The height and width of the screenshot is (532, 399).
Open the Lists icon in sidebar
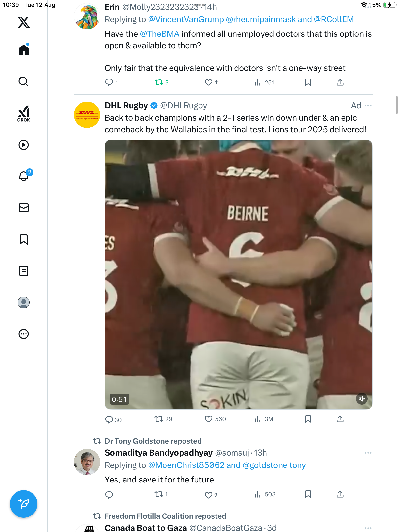click(24, 271)
